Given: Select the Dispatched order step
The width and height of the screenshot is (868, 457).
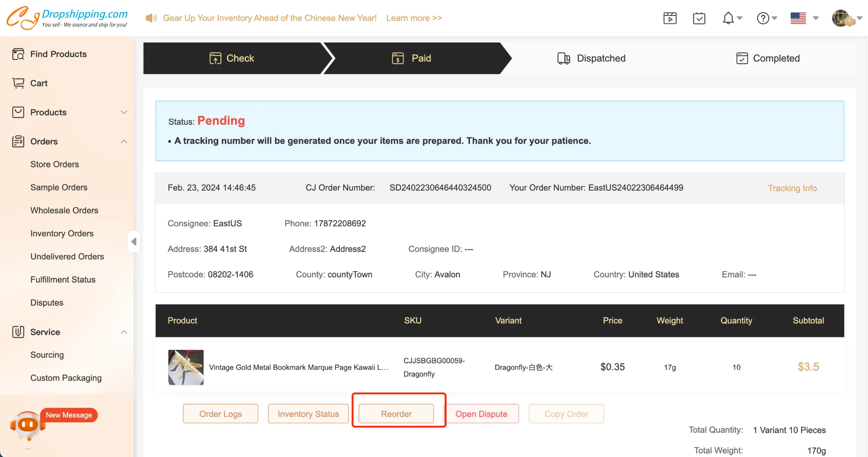Looking at the screenshot, I should coord(592,59).
